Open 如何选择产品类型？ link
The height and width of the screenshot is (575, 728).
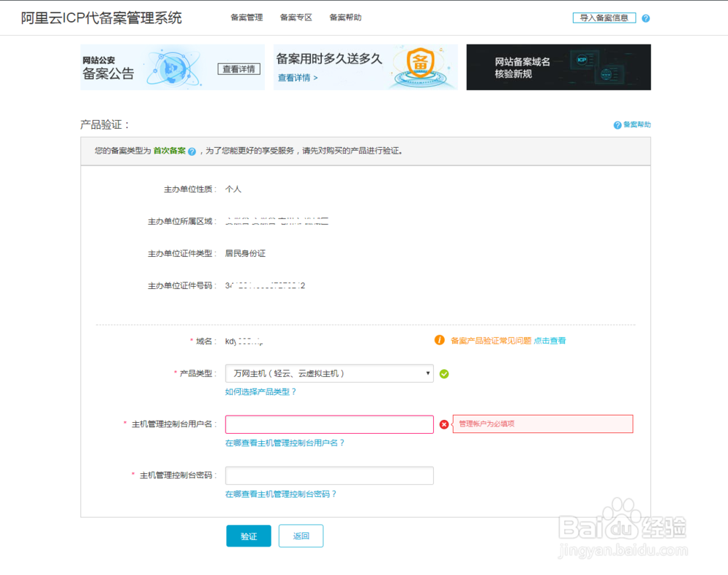[x=261, y=392]
